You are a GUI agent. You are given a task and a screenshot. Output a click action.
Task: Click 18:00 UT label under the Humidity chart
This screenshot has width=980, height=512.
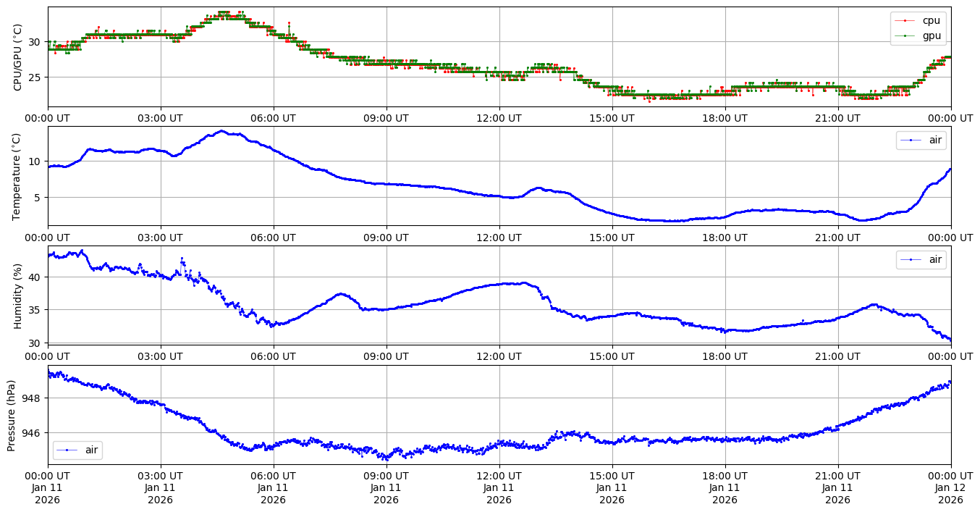pos(725,356)
